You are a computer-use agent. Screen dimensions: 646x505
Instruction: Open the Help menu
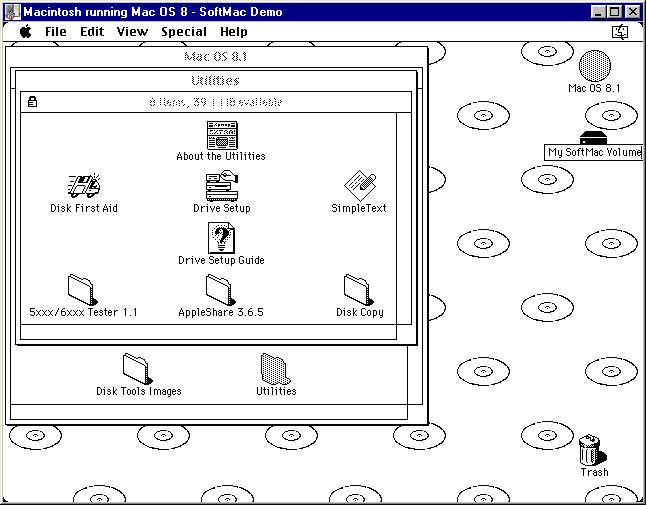point(234,32)
